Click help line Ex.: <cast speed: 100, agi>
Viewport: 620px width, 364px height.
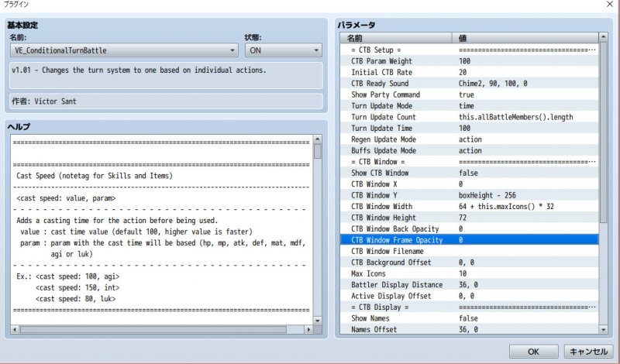tap(68, 276)
